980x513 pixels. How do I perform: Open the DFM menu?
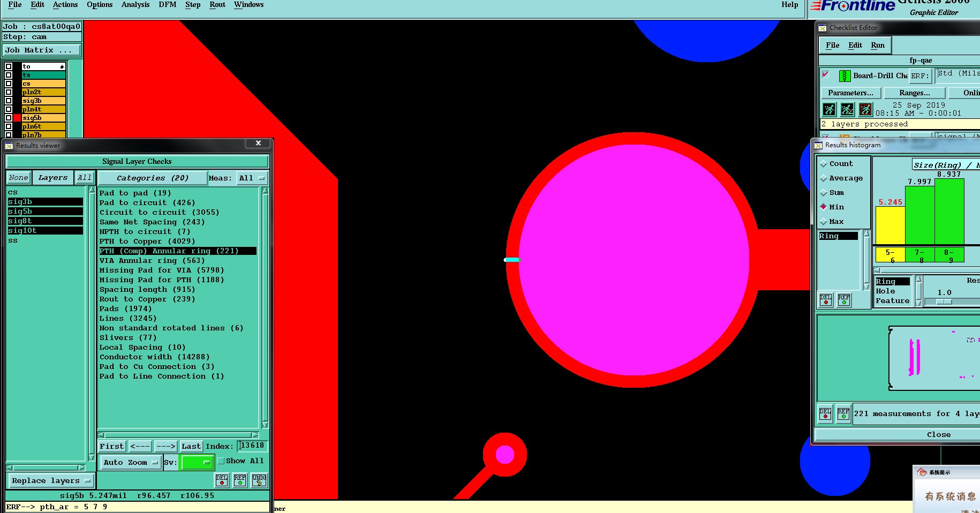click(168, 5)
